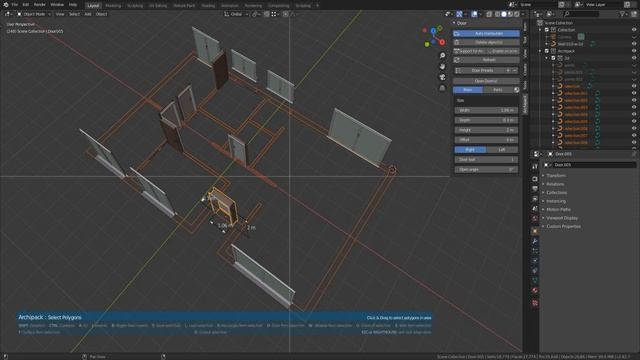This screenshot has height=360, width=640.
Task: Open the Object properties tab icon
Action: pos(535,231)
